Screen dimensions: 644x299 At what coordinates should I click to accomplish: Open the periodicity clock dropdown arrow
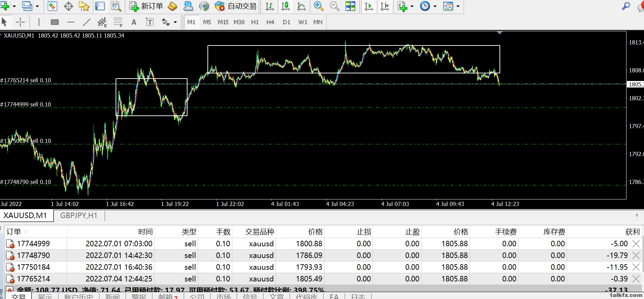click(x=435, y=6)
